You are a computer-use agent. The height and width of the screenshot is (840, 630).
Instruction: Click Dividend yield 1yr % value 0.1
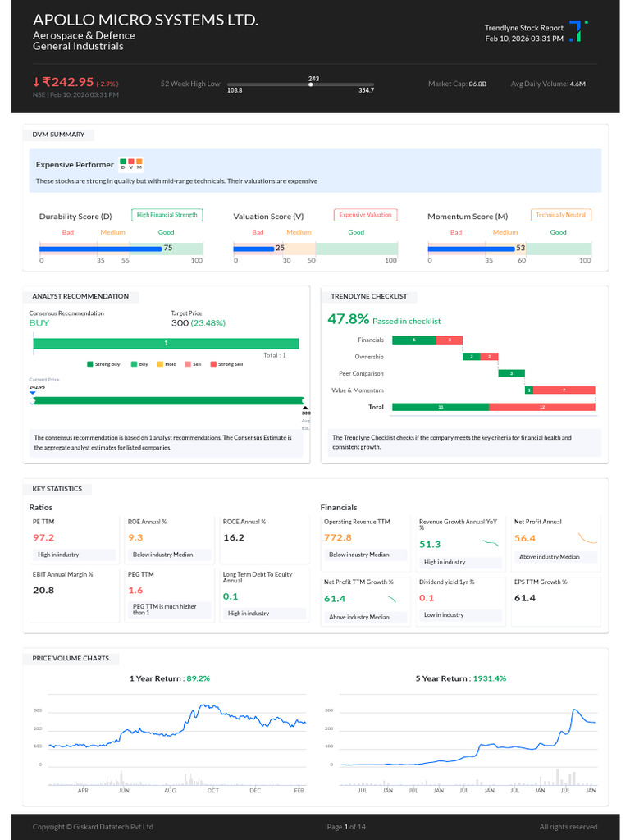click(x=427, y=598)
